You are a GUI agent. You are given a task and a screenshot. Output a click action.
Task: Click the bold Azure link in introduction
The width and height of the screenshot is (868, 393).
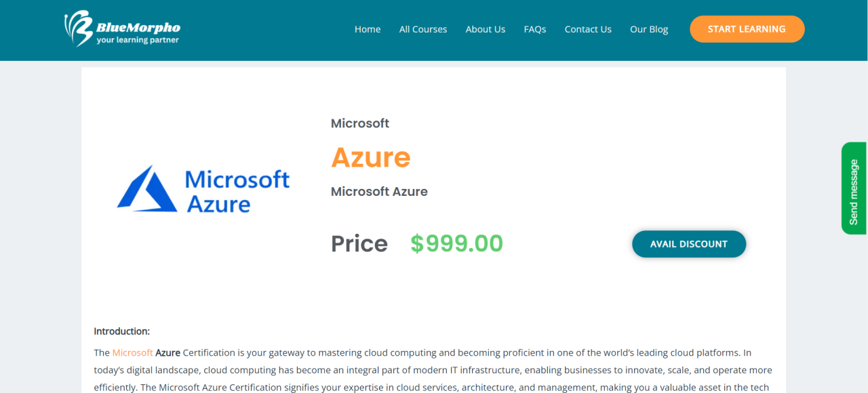click(x=168, y=352)
